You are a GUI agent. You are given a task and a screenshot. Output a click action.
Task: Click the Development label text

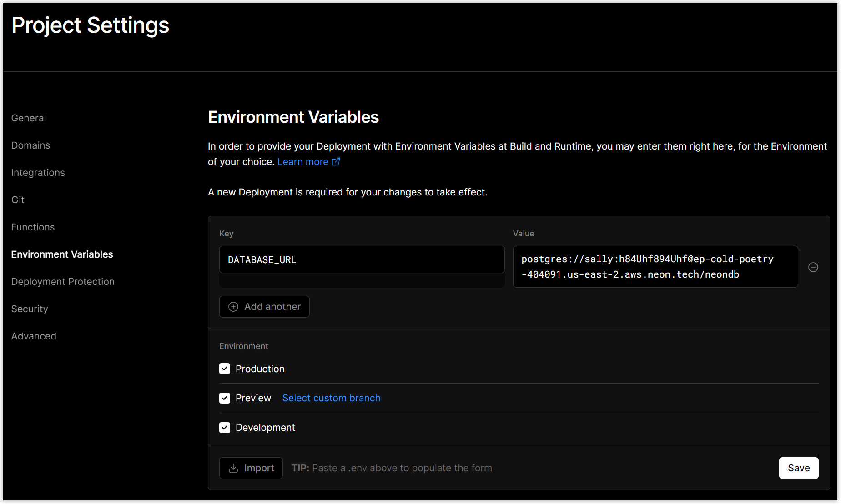coord(265,428)
